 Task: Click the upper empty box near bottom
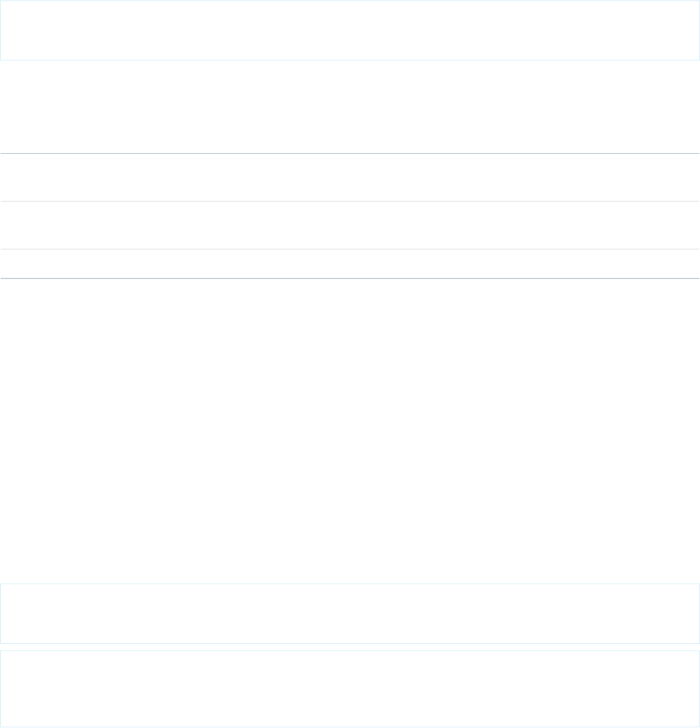(x=350, y=613)
